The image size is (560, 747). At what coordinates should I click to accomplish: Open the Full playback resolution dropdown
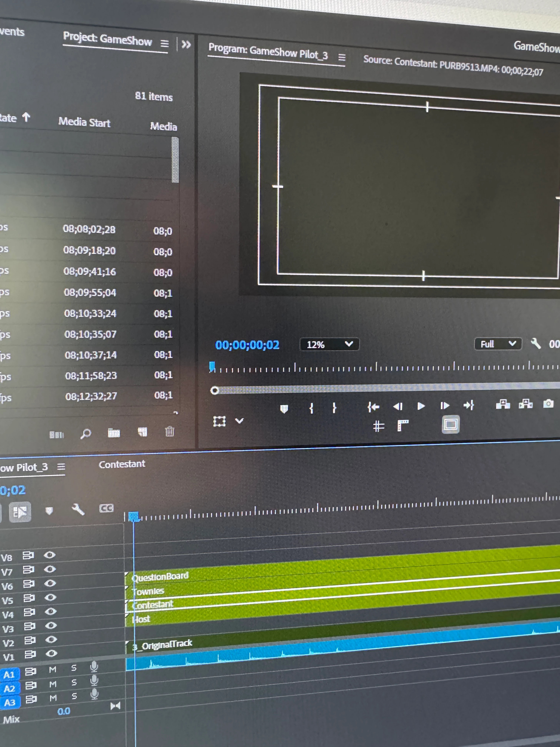pos(498,344)
